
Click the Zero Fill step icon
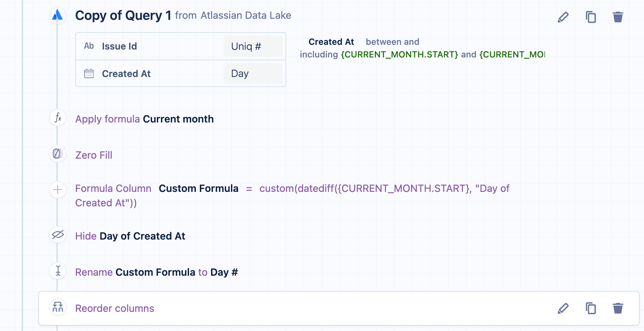(58, 154)
